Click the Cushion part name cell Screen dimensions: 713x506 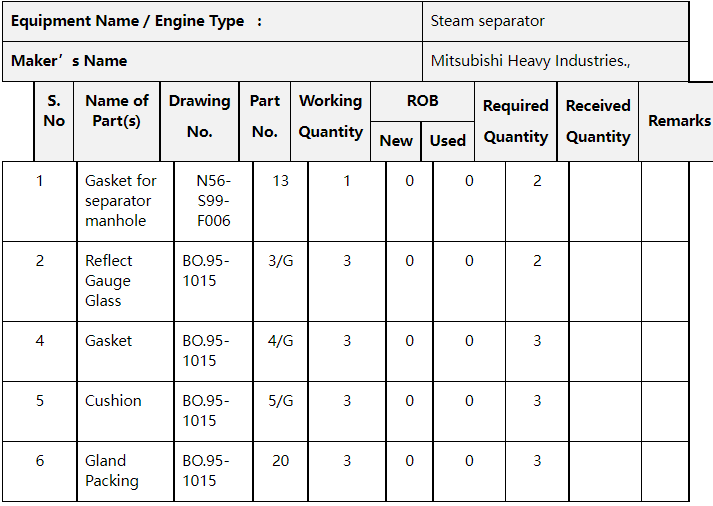[x=113, y=401]
